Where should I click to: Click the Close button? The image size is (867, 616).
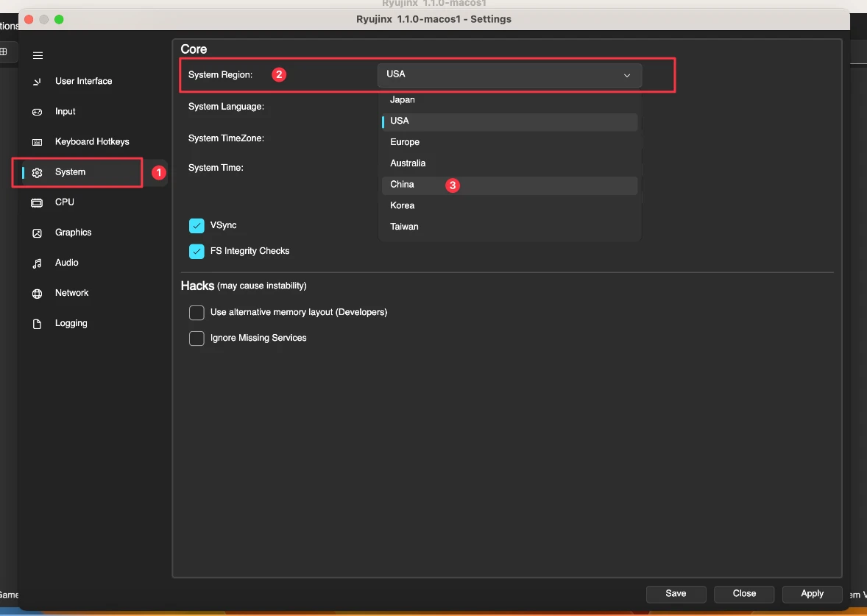click(744, 593)
